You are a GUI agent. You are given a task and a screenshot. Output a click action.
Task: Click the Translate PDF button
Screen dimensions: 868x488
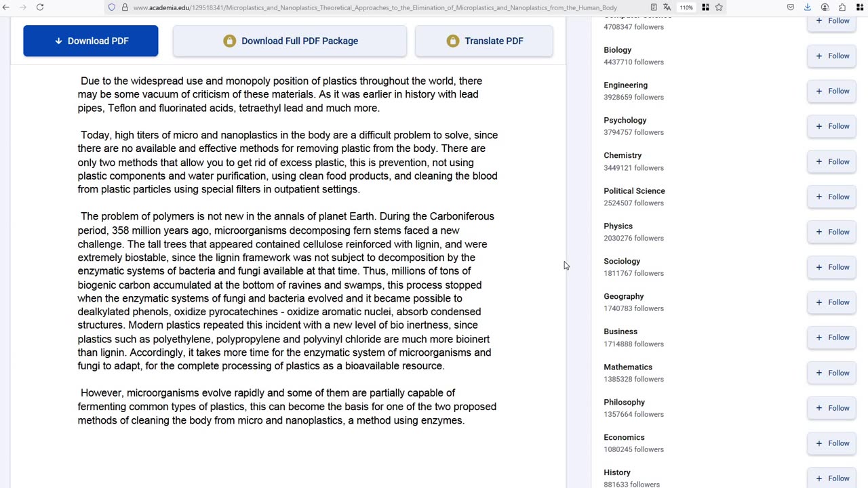coord(484,41)
